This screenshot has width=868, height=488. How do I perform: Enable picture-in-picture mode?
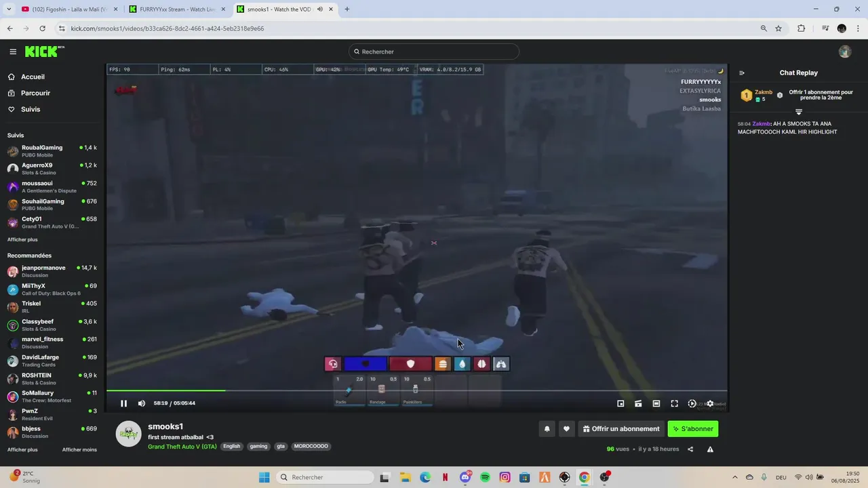[620, 403]
